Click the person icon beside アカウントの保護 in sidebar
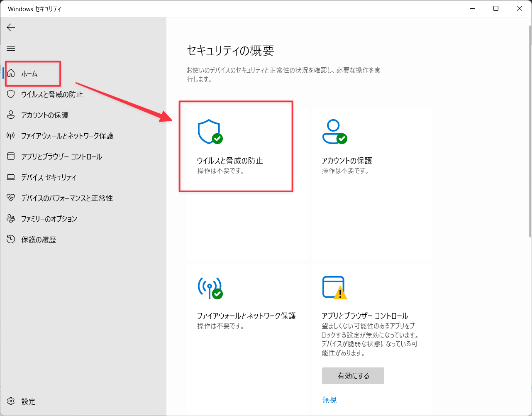Screen dimensions: 532x416 click(x=11, y=115)
